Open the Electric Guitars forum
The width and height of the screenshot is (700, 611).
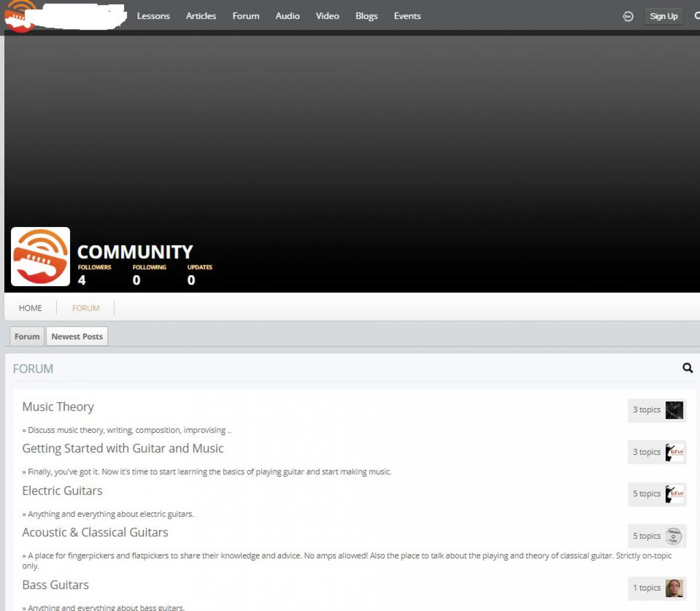coord(62,491)
